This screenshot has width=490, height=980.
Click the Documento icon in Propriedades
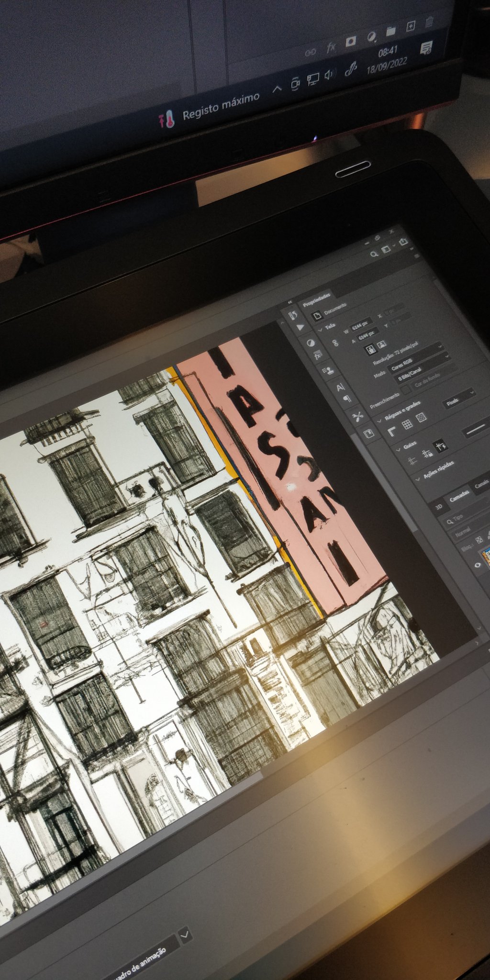point(316,315)
